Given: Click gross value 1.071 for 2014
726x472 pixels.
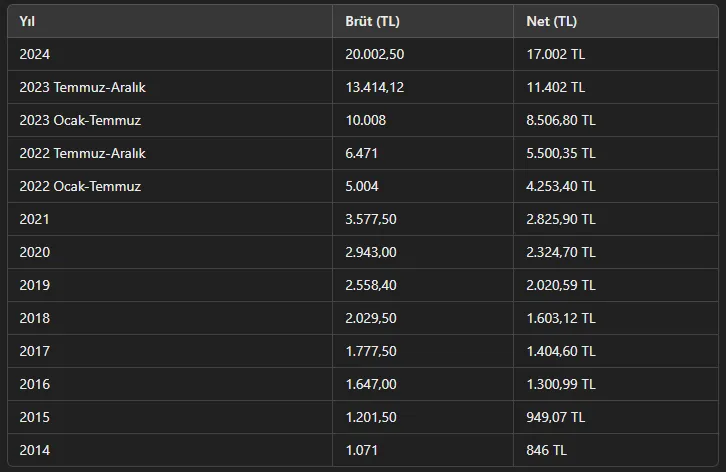Looking at the screenshot, I should (x=362, y=450).
